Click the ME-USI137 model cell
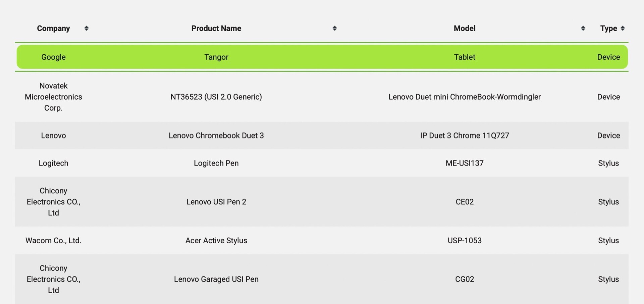The height and width of the screenshot is (304, 644). 464,163
